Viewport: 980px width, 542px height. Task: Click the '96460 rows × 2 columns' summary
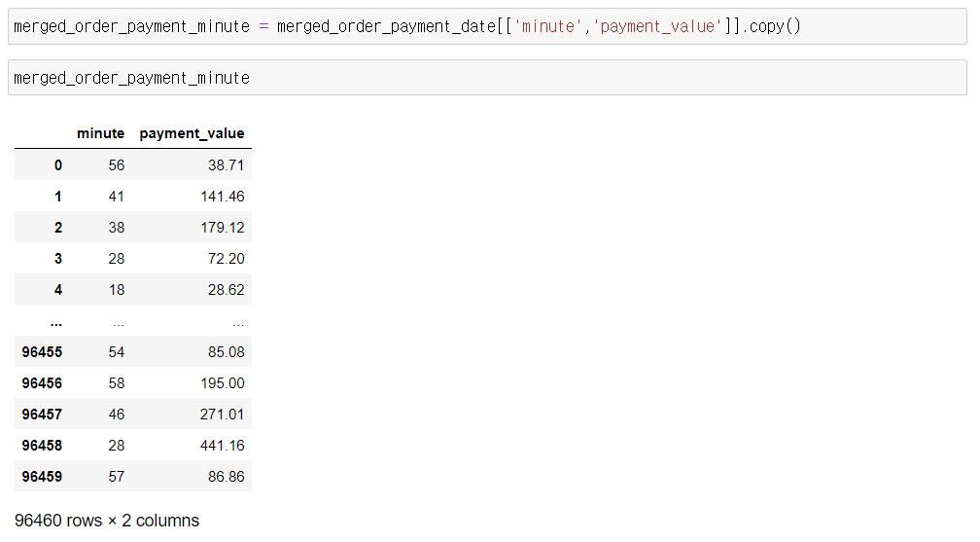(107, 521)
